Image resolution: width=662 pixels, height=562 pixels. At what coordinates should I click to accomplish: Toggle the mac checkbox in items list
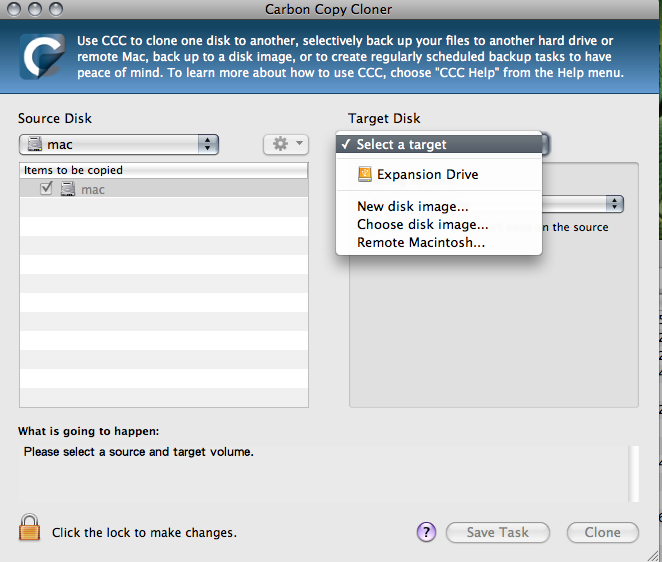click(x=46, y=188)
